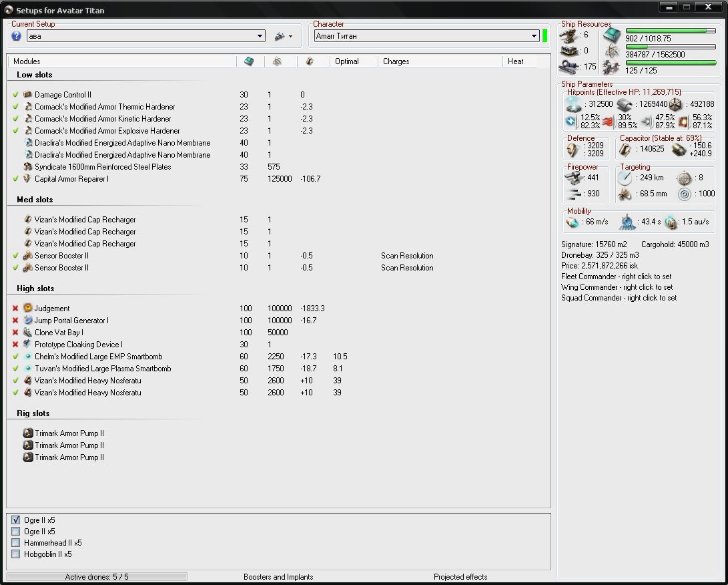Click the blue help question mark icon
The height and width of the screenshot is (585, 728).
[16, 36]
